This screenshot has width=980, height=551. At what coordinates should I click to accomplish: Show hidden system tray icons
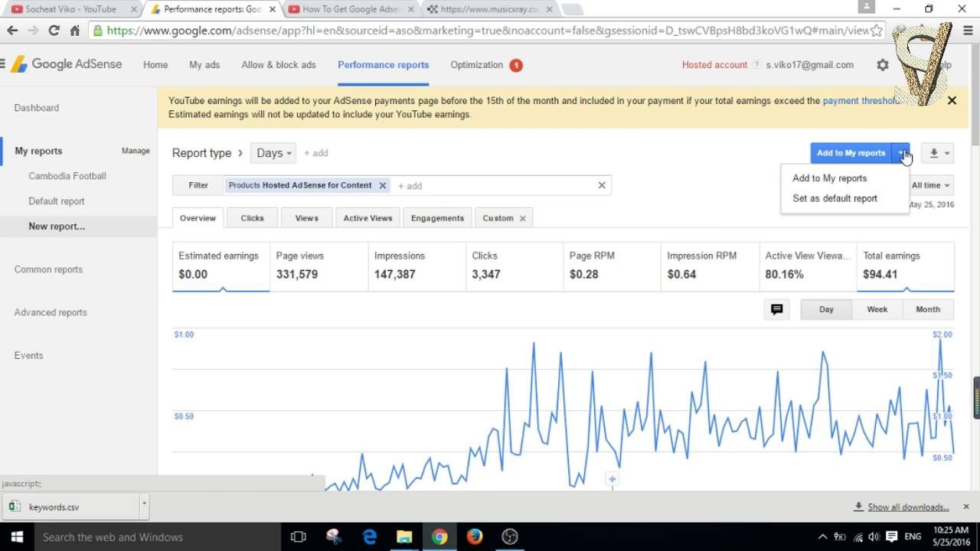pyautogui.click(x=822, y=536)
